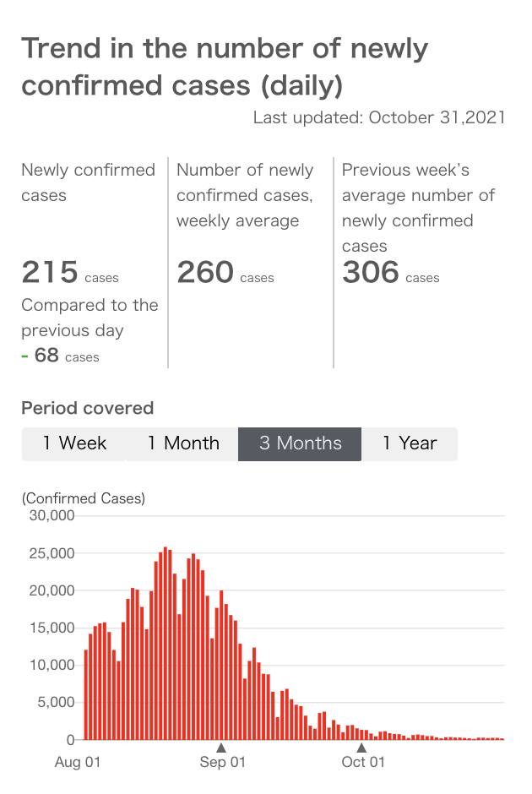This screenshot has width=532, height=794.
Task: Click the chart title heading text
Action: coord(224,66)
